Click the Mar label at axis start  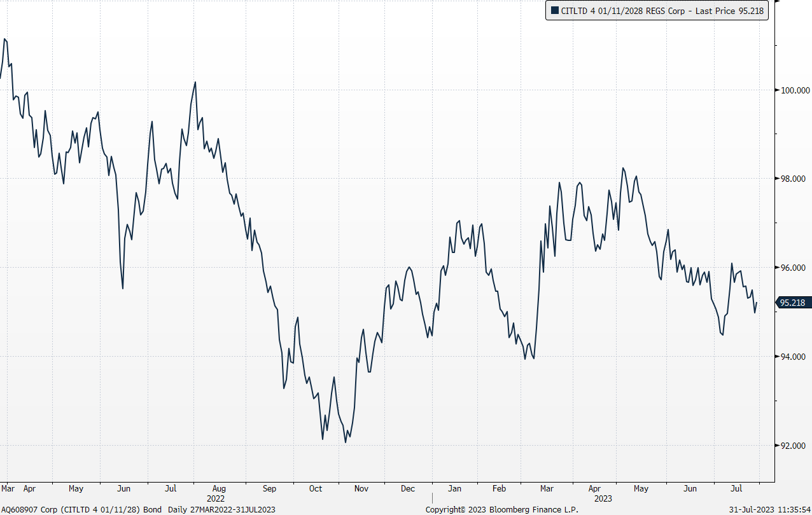8,489
